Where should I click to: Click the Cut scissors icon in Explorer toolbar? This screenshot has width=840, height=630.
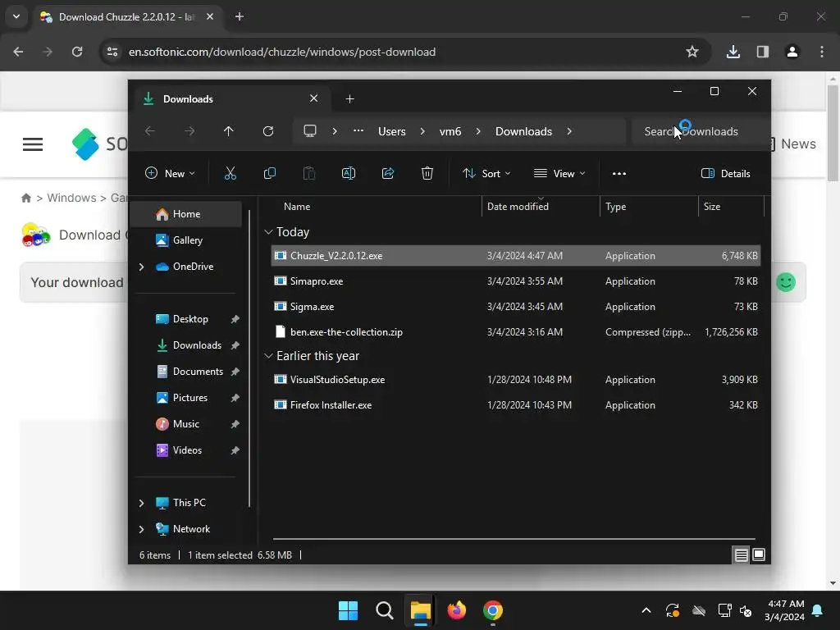(230, 173)
